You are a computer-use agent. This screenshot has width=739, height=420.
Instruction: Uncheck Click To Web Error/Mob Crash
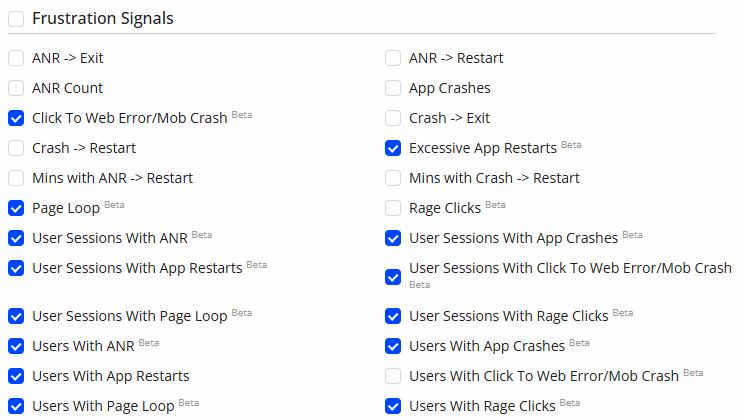pos(16,118)
